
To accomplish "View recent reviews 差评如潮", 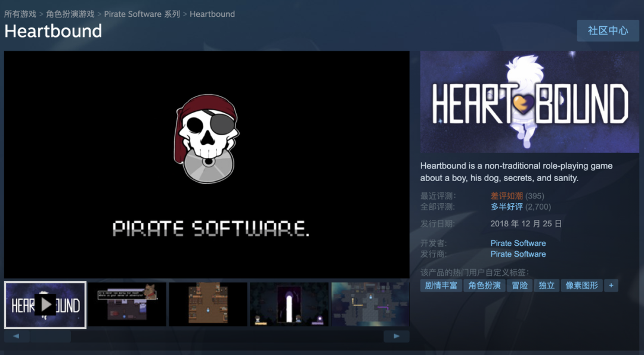I will (x=506, y=196).
